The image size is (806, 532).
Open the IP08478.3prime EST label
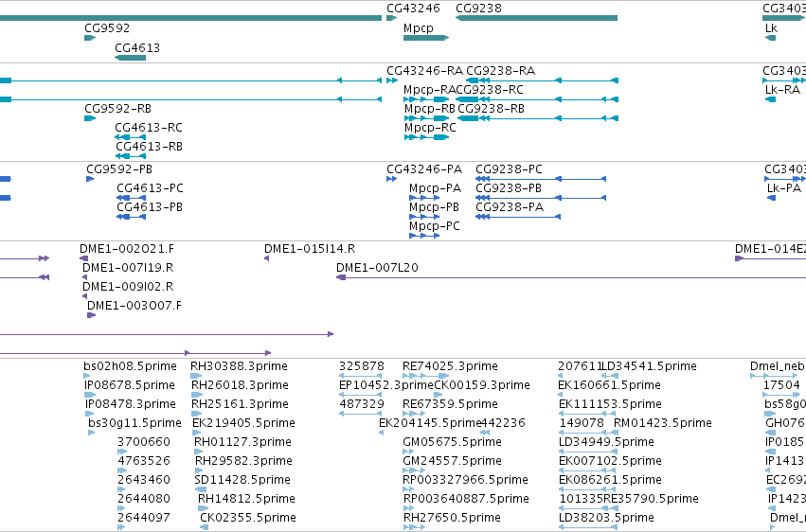131,404
